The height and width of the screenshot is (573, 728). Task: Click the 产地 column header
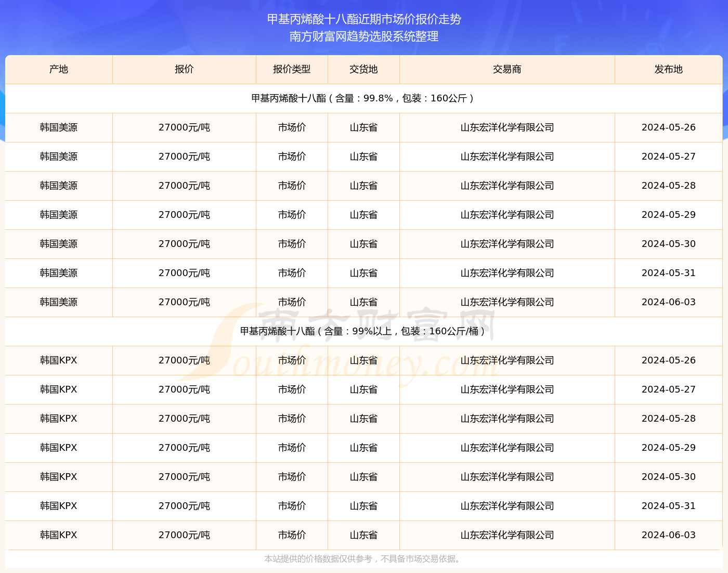[59, 69]
